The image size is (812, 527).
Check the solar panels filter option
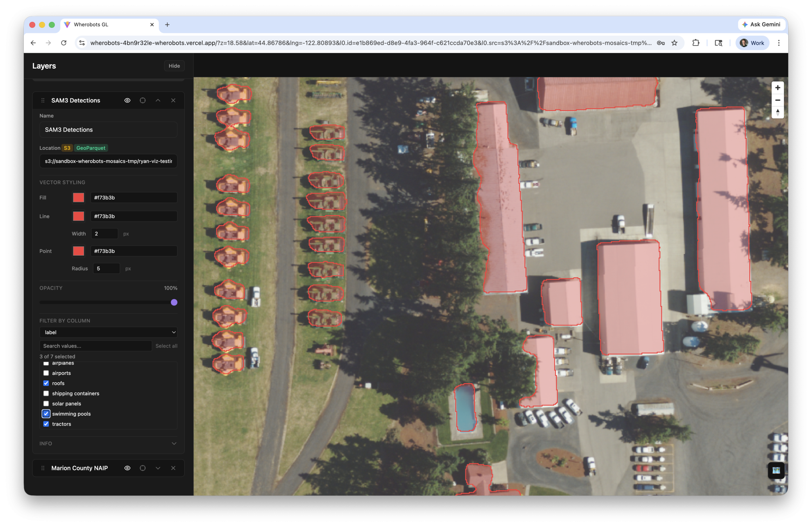click(46, 403)
